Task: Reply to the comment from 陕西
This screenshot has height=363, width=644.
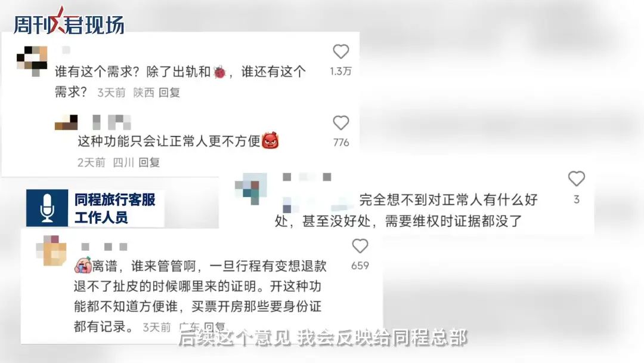Action: pos(169,93)
